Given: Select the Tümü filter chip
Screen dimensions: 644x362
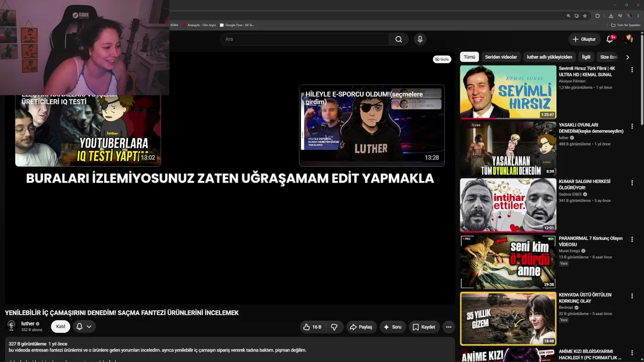Looking at the screenshot, I should (x=469, y=57).
